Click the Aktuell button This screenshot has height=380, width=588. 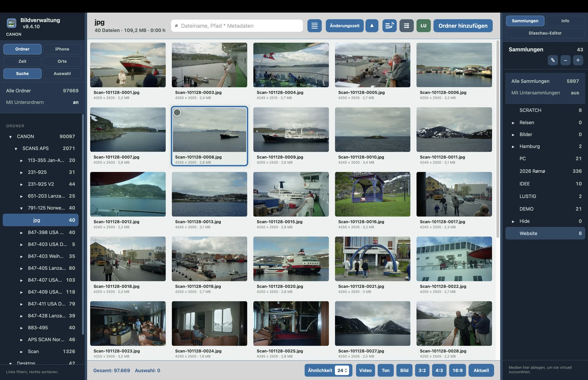tap(481, 370)
